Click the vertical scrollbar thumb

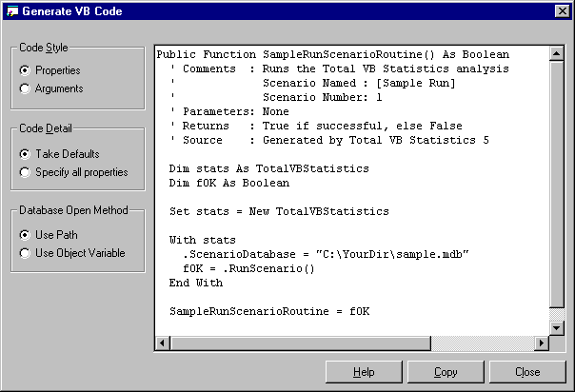(557, 185)
